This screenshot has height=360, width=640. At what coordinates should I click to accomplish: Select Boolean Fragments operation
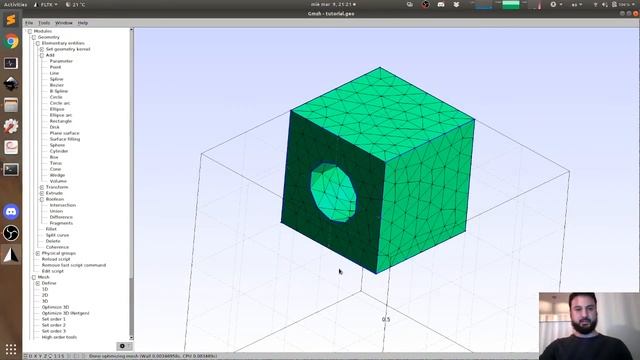tap(61, 223)
